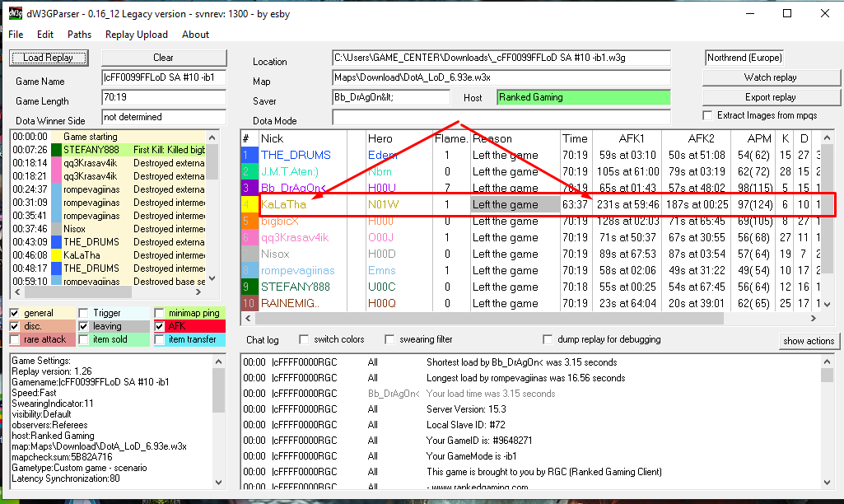Click the show actions button

[809, 341]
